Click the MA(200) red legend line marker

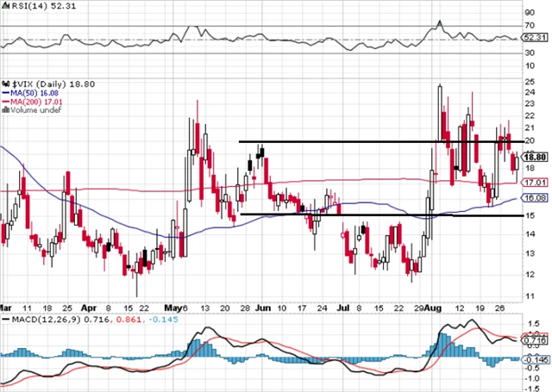(4, 102)
